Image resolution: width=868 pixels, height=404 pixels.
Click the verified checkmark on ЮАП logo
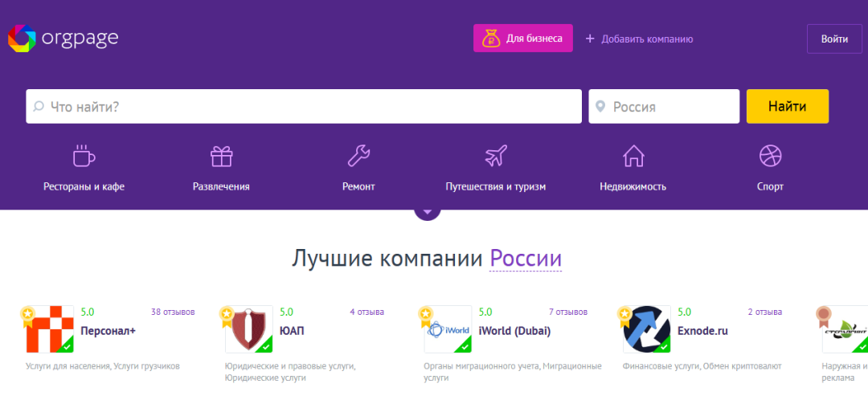pos(266,346)
